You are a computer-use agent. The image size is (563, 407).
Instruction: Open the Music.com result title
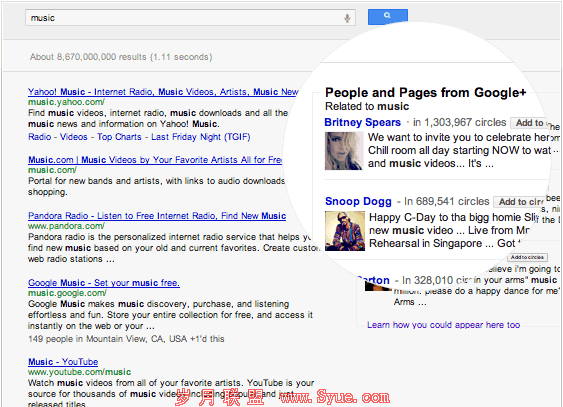pyautogui.click(x=155, y=160)
